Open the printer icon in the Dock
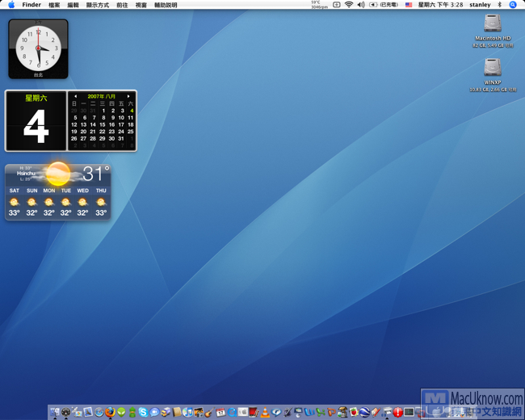 pyautogui.click(x=388, y=412)
